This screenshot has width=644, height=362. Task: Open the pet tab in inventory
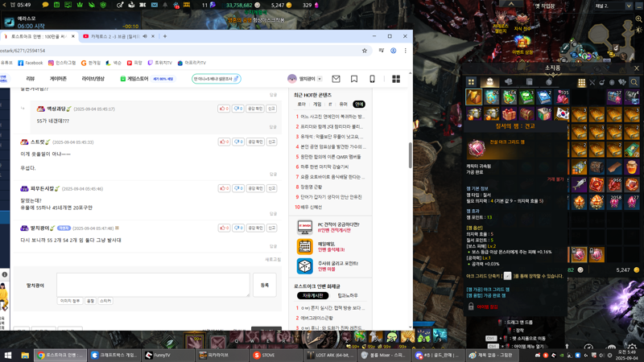tap(509, 82)
